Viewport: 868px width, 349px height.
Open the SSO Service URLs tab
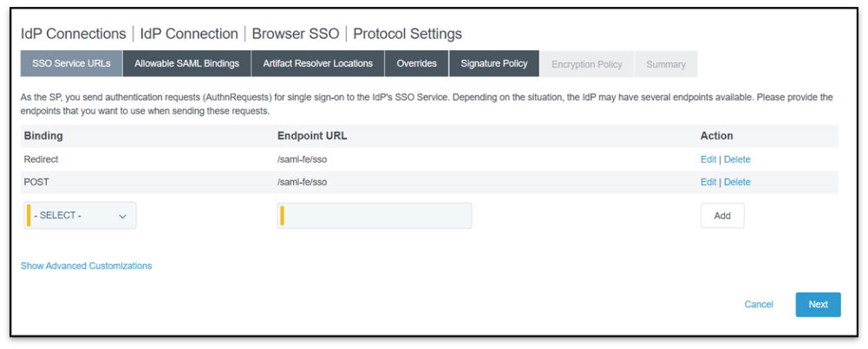[71, 64]
